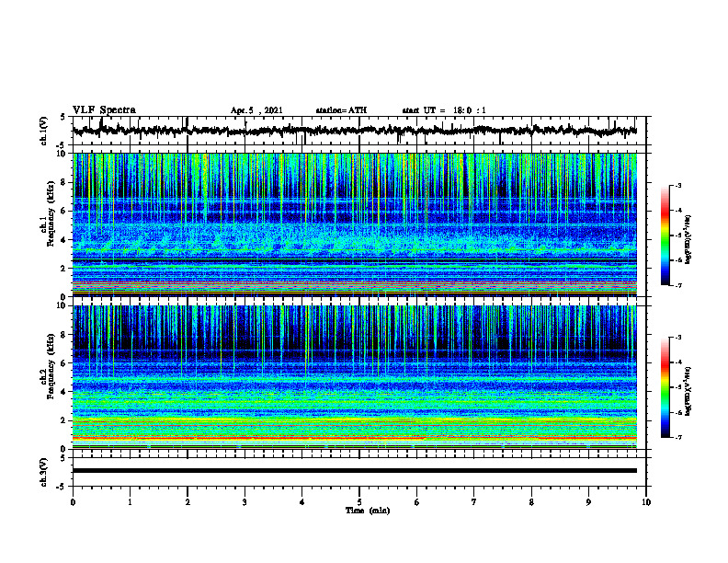Click the "station=ATH" header label
Image resolution: width=728 pixels, height=563 pixels.
point(341,110)
